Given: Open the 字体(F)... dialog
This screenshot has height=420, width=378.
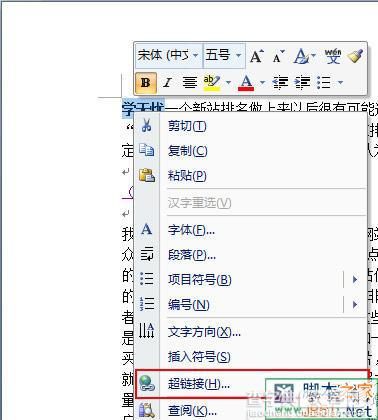Looking at the screenshot, I should [250, 230].
